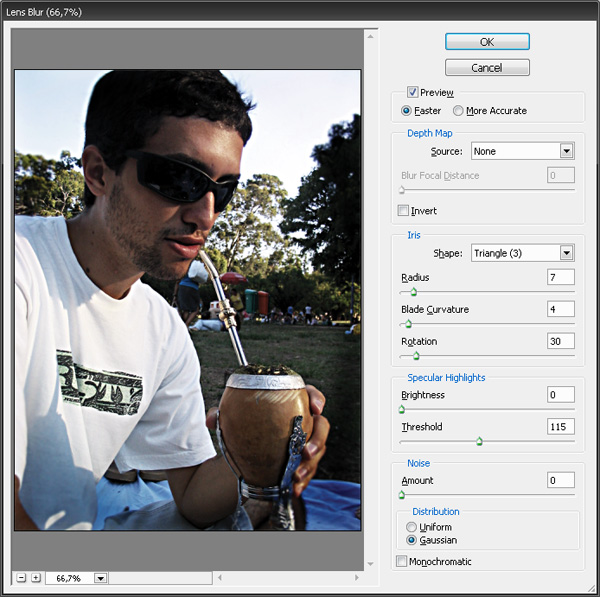Cancel the Lens Blur dialog
The height and width of the screenshot is (597, 600).
pos(487,68)
